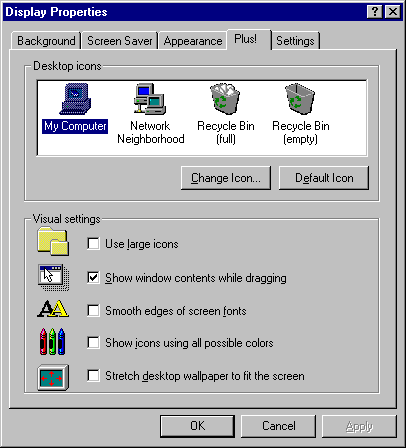Open the Settings tab

(x=295, y=41)
